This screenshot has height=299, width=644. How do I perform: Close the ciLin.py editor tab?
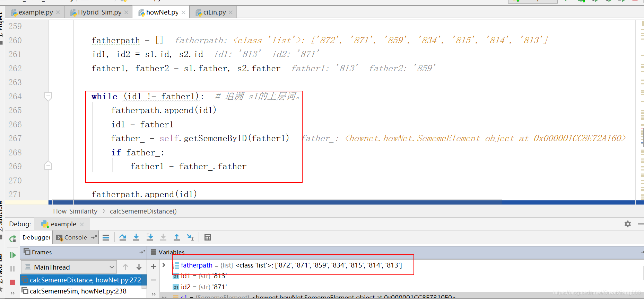coord(230,12)
